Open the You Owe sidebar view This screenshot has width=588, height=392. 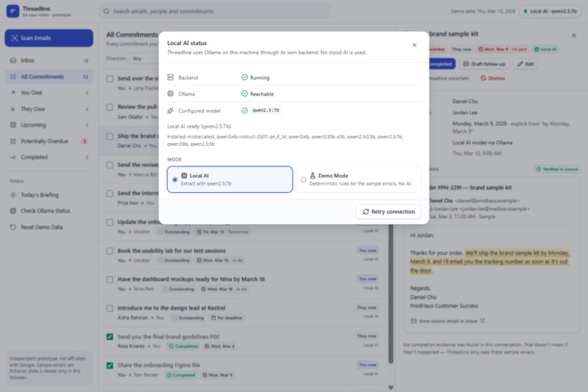[x=49, y=93]
